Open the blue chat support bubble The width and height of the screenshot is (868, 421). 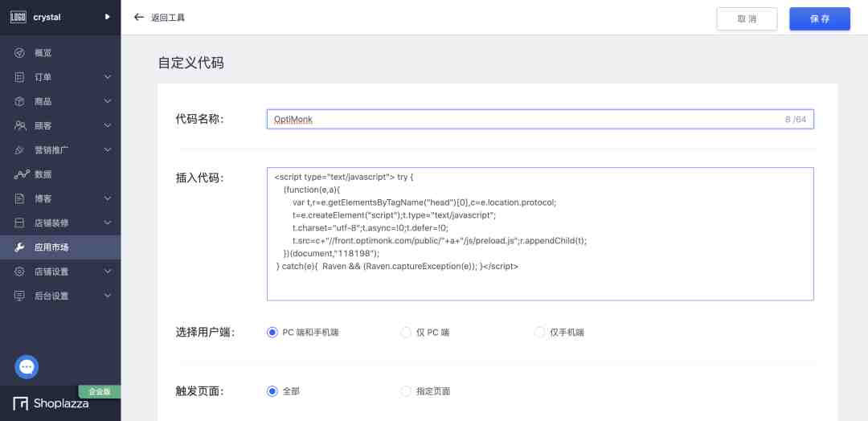click(x=27, y=367)
